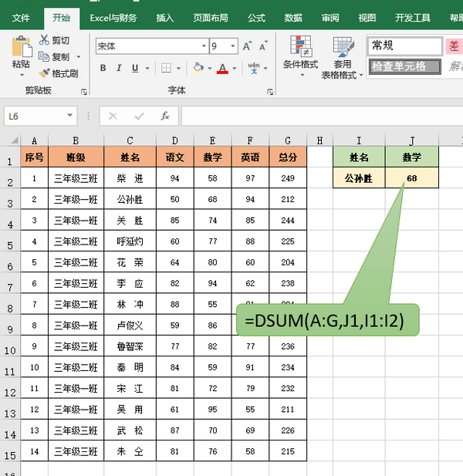463x476 pixels.
Task: Click the insert function fx icon
Action: pos(165,116)
